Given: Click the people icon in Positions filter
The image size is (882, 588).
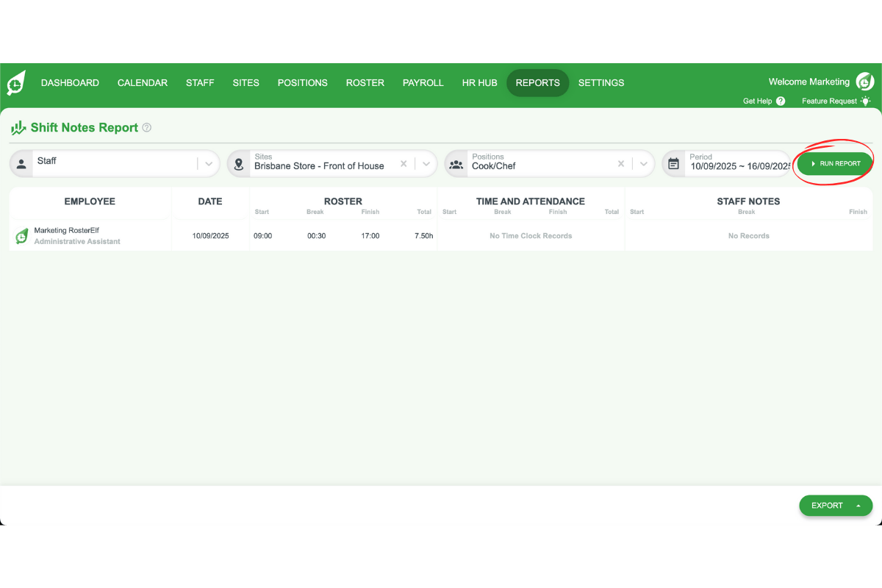Looking at the screenshot, I should 456,163.
